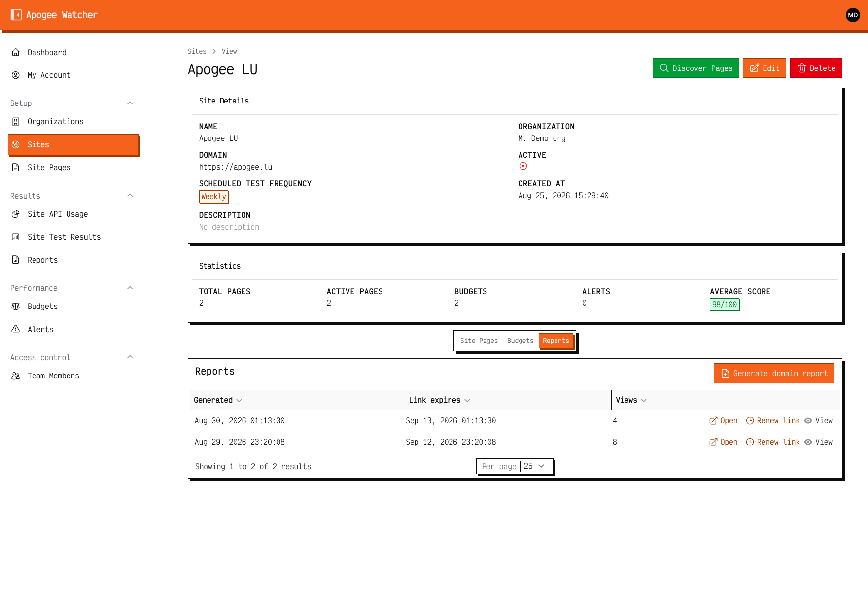Open Site Test Results menu item

(x=73, y=237)
